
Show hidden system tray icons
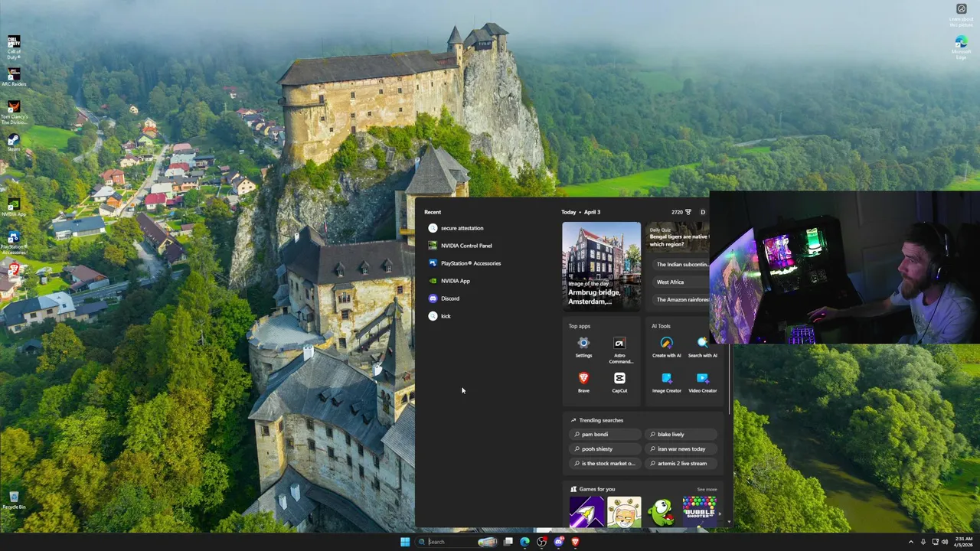[x=911, y=542]
